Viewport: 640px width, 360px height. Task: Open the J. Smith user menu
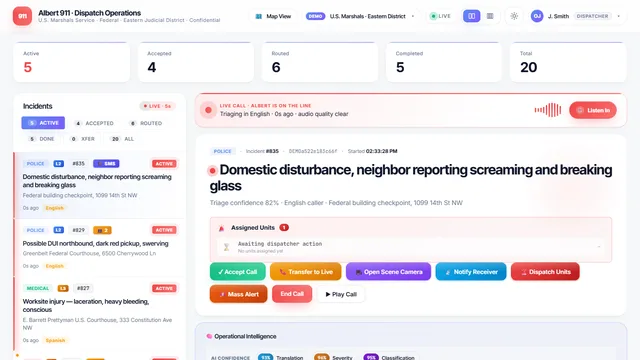point(577,16)
